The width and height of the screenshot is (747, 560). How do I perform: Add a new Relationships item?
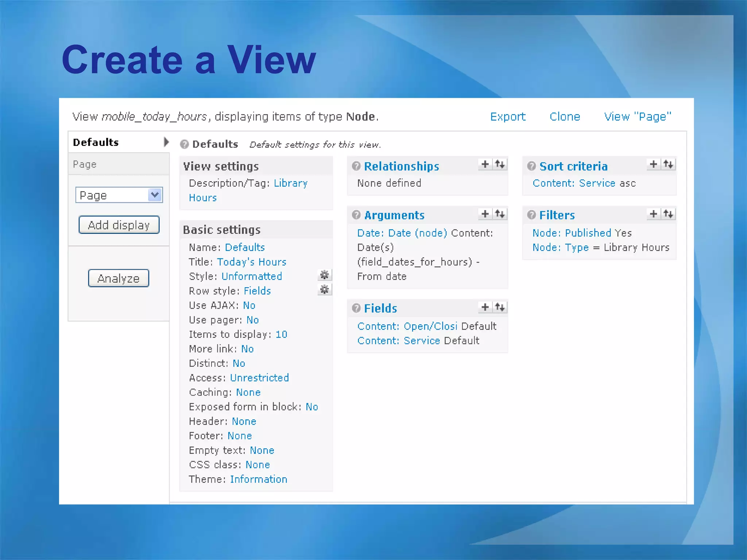(485, 164)
